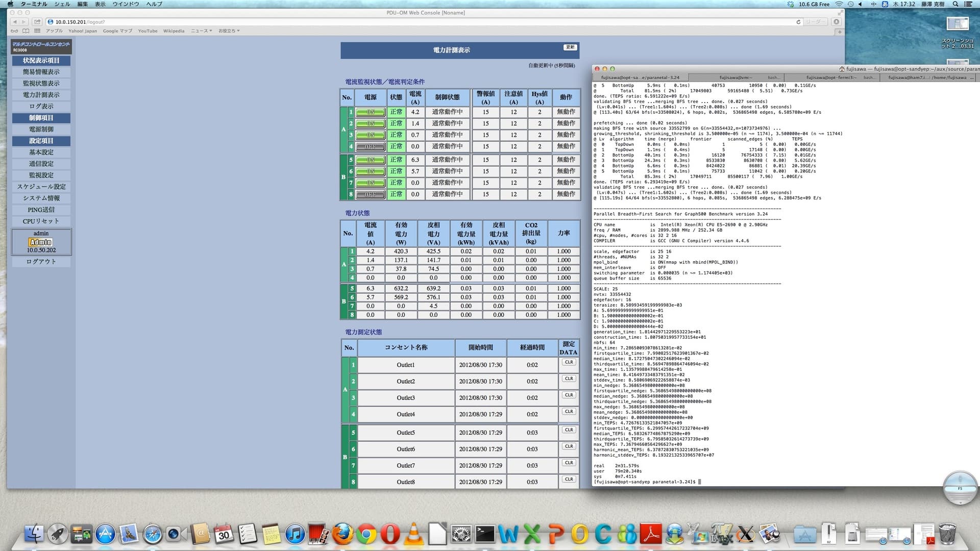Open the bookmarks book icon in Safari
Screen dimensions: 980x551
[26, 31]
